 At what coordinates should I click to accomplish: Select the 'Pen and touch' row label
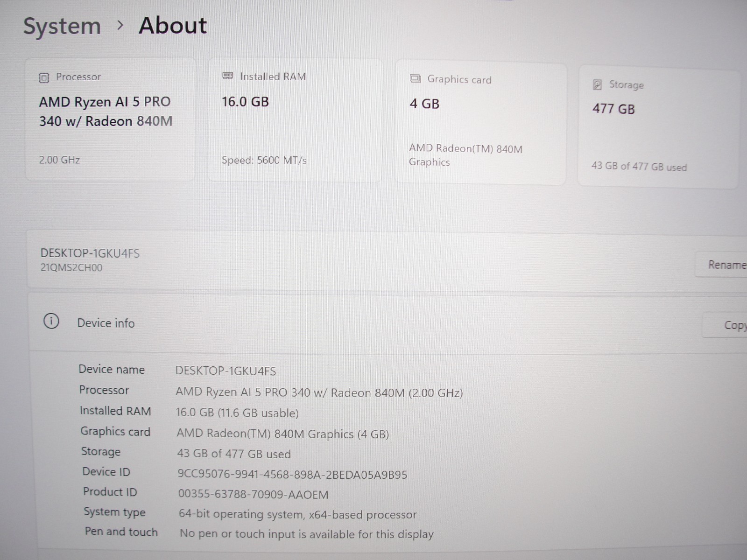coord(121,532)
